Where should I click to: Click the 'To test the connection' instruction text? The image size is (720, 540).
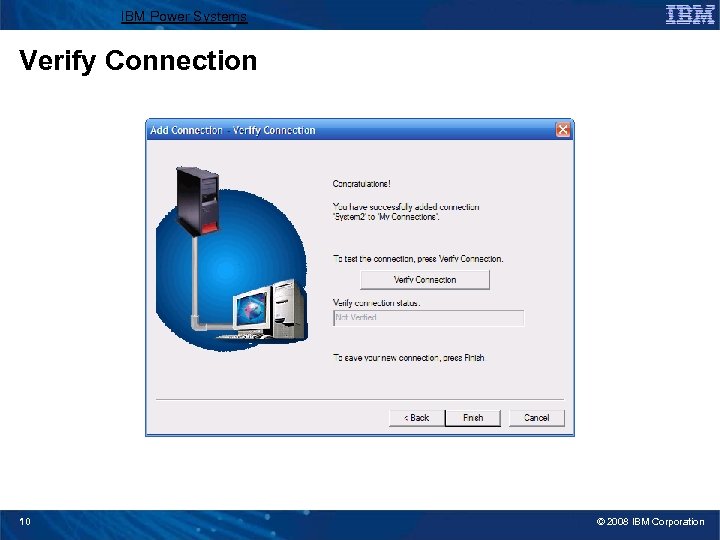[x=418, y=259]
